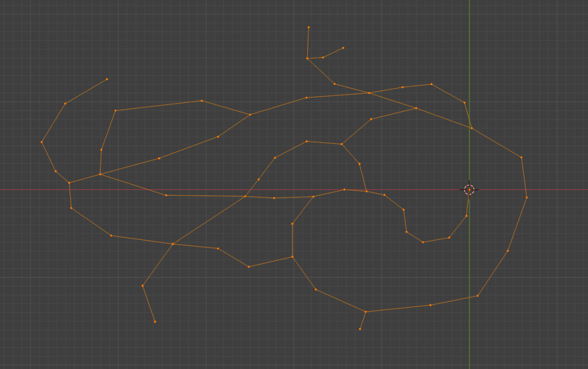Select the isolated endpoint vertex at upper left

pos(107,79)
